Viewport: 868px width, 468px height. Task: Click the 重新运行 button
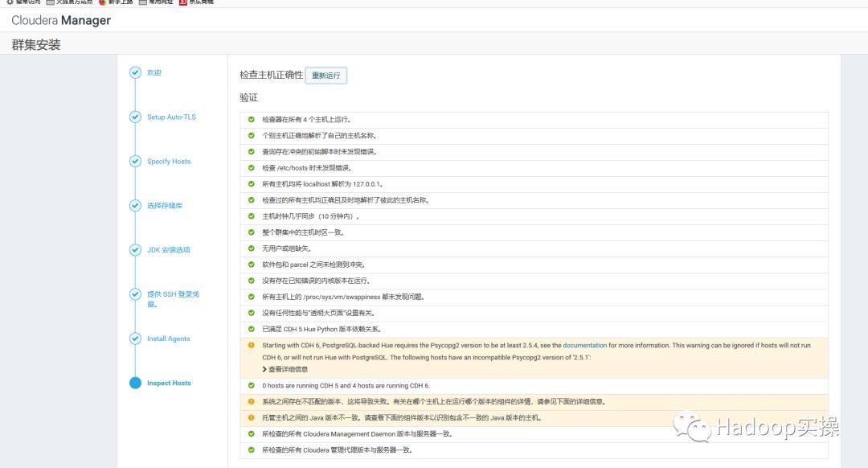[x=326, y=76]
